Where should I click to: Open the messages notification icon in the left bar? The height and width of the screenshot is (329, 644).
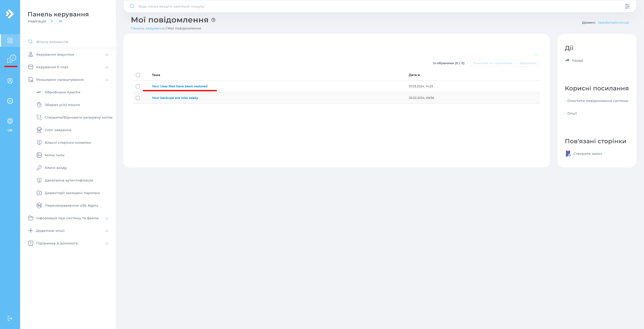coord(11,60)
